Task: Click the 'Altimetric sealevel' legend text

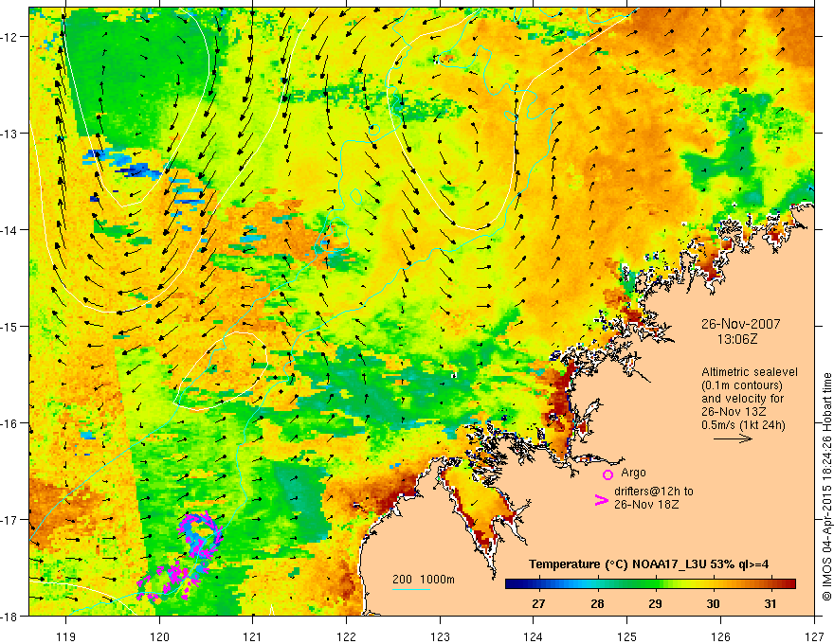Action: coord(750,372)
